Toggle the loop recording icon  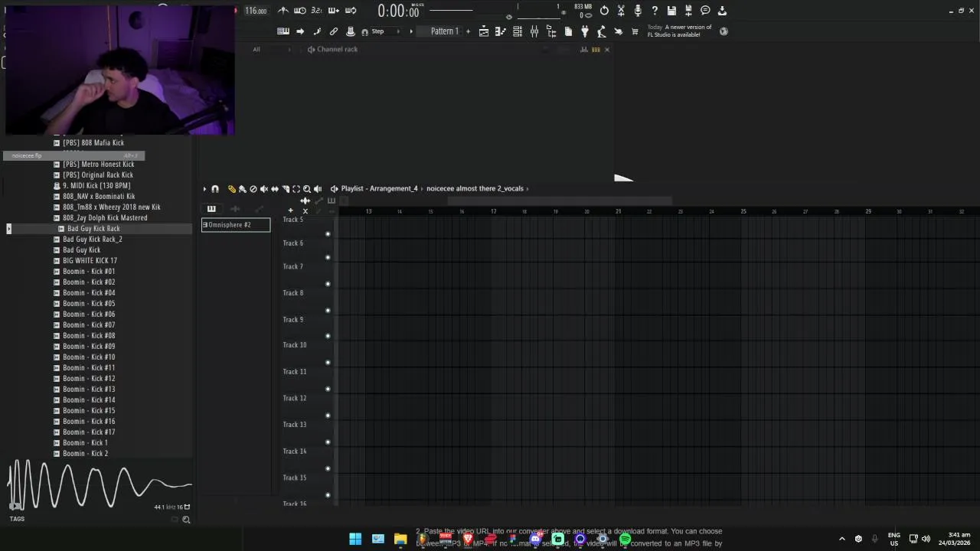click(x=351, y=11)
